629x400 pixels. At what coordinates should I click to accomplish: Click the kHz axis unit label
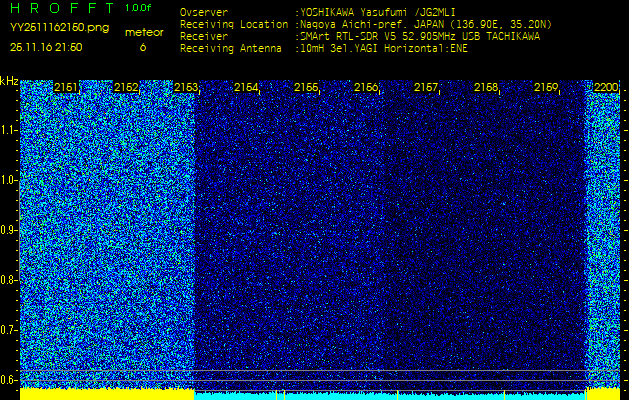coord(9,81)
